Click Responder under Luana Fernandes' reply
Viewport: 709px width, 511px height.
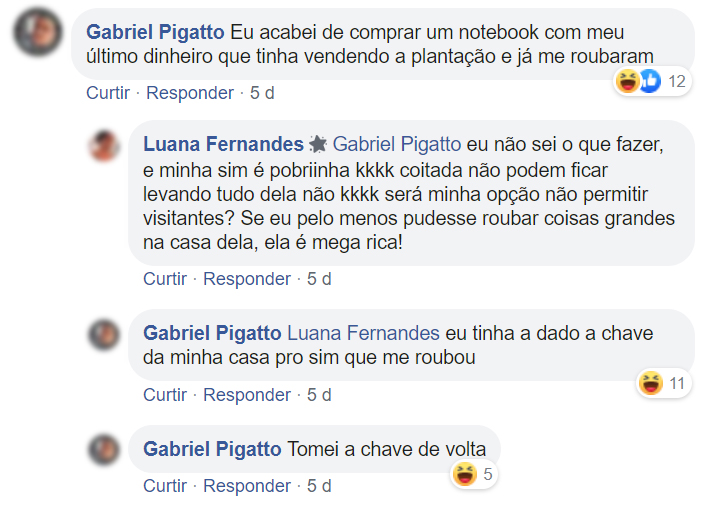pos(247,279)
